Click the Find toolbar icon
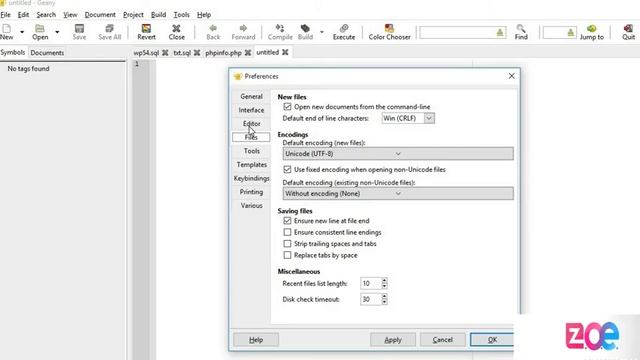 pos(521,32)
